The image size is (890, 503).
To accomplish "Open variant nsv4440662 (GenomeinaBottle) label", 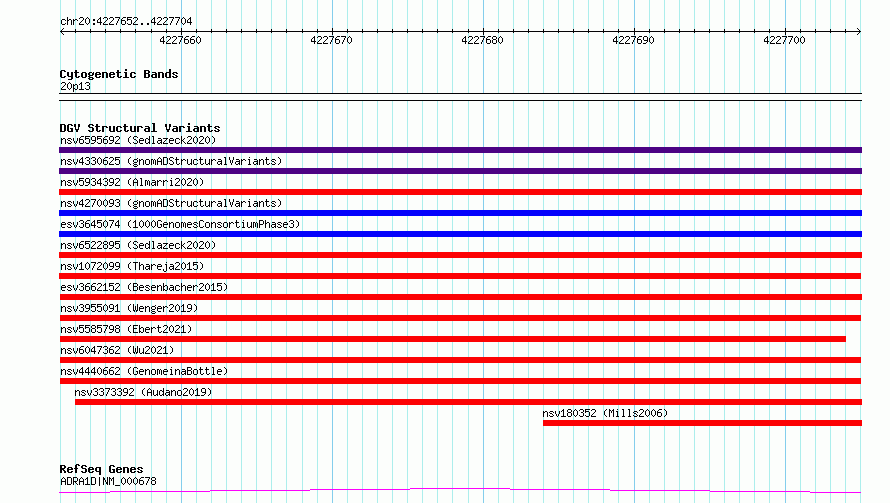I will [x=144, y=371].
